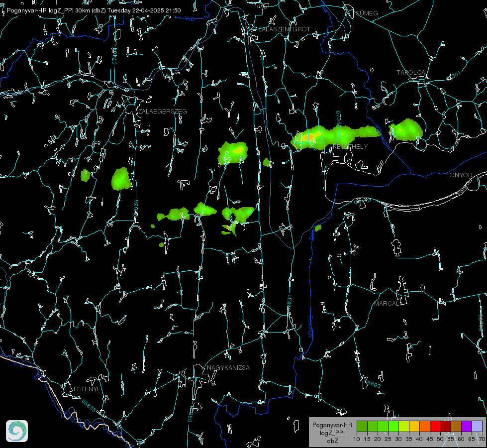Click the radar echo cell west of road 07536
The image size is (487, 448).
pos(121,179)
